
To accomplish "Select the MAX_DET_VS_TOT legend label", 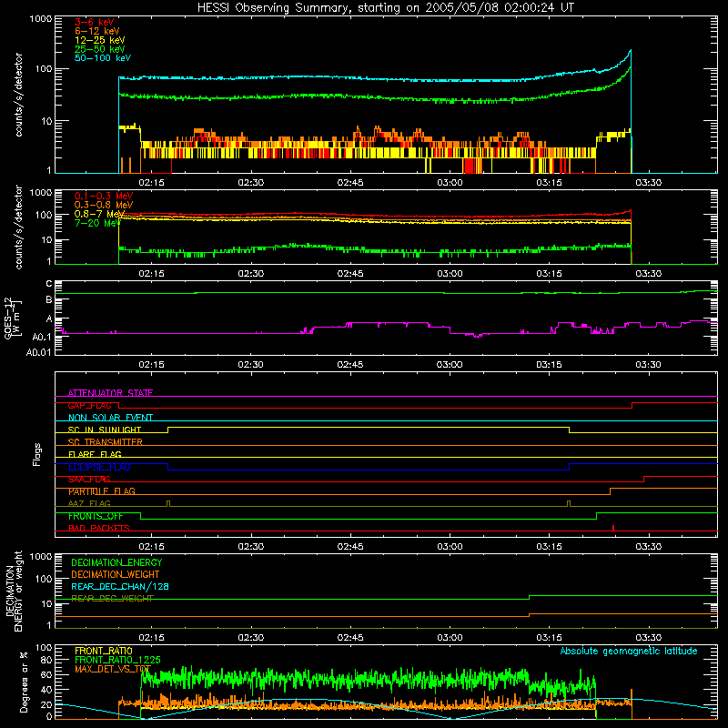I will point(112,669).
